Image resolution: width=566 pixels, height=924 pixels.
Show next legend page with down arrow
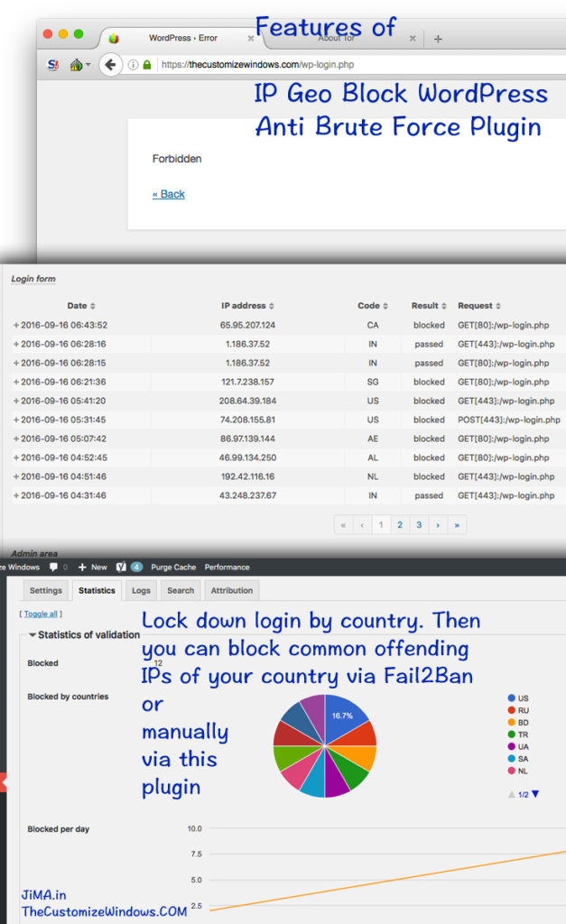click(x=535, y=794)
